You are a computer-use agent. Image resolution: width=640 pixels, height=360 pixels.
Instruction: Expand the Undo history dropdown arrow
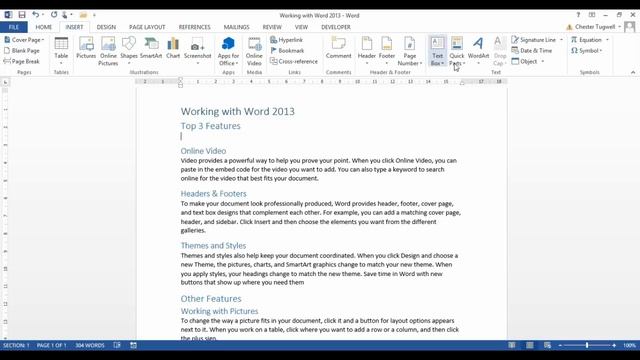tap(42, 15)
